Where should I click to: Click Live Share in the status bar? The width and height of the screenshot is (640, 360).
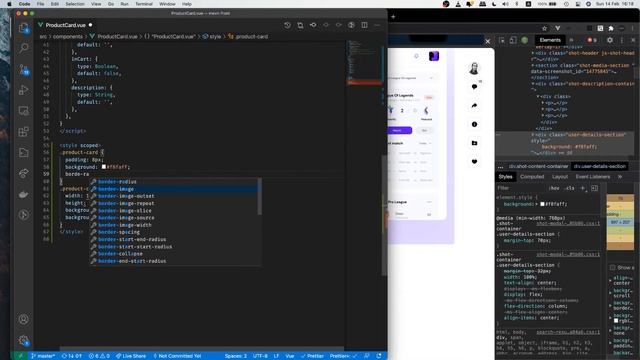[x=131, y=356]
